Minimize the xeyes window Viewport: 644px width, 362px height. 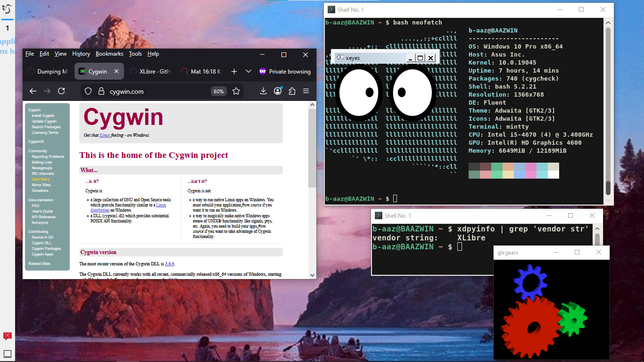(x=410, y=58)
